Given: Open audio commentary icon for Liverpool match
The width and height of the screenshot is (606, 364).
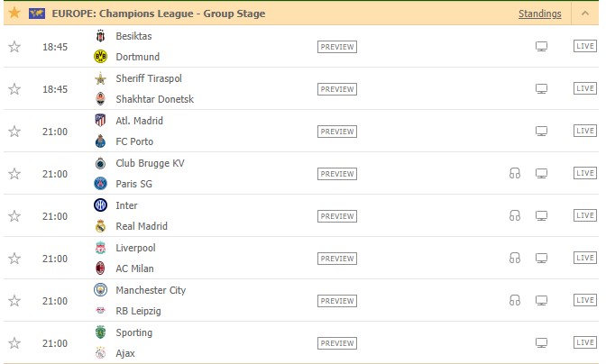Looking at the screenshot, I should click(x=514, y=258).
